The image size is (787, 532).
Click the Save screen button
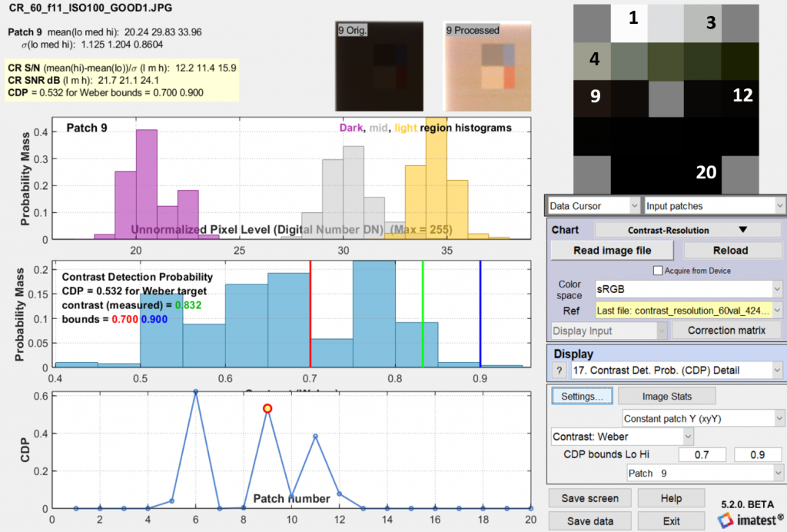[x=589, y=498]
